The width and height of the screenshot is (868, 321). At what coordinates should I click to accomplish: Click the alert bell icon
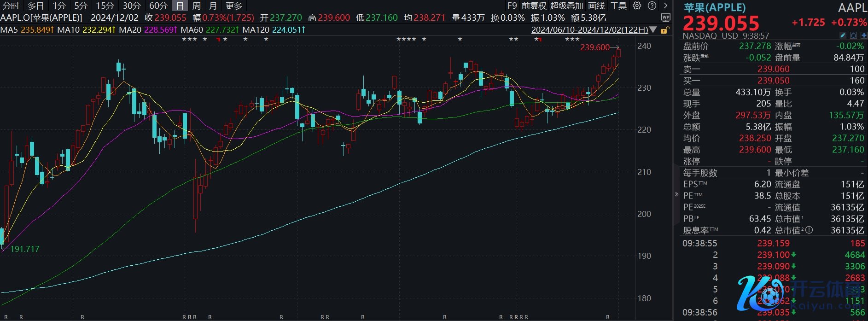(x=853, y=35)
